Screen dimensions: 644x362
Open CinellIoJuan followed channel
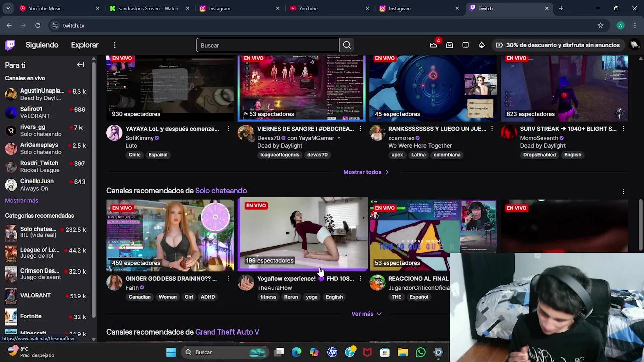(46, 185)
